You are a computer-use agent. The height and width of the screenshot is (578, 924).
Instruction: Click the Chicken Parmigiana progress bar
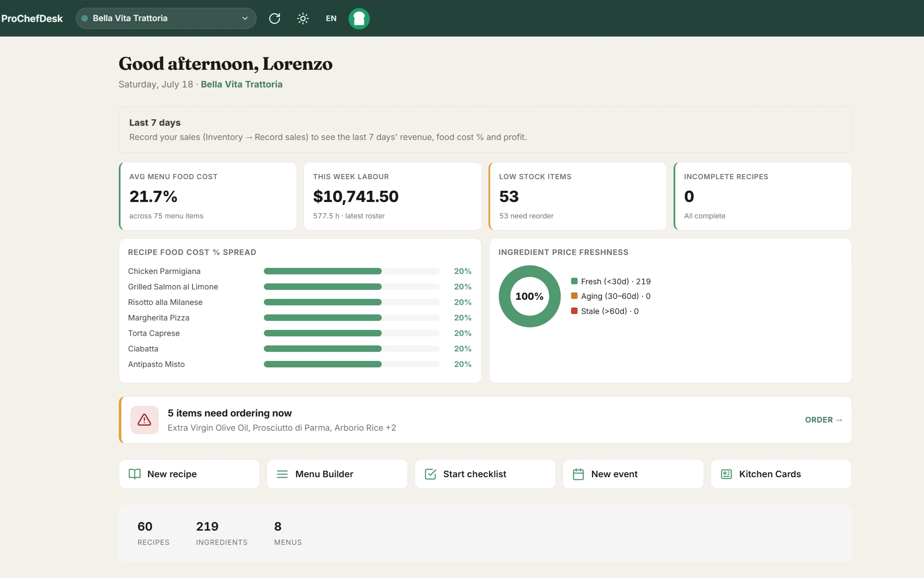tap(352, 271)
